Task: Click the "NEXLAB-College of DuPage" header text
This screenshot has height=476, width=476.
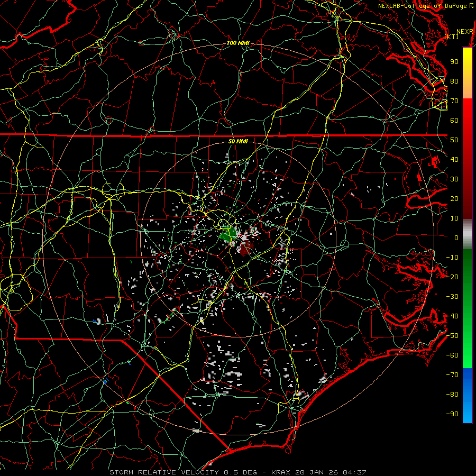Action: 422,6
